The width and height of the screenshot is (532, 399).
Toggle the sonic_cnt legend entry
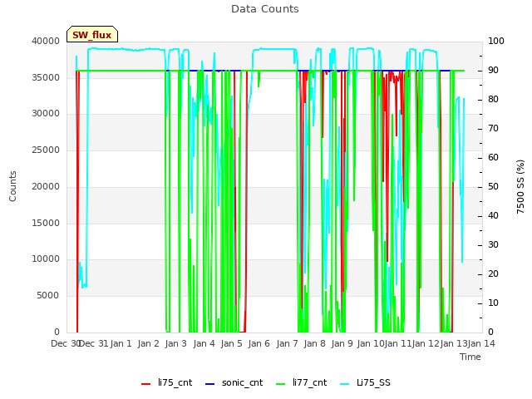tap(234, 382)
